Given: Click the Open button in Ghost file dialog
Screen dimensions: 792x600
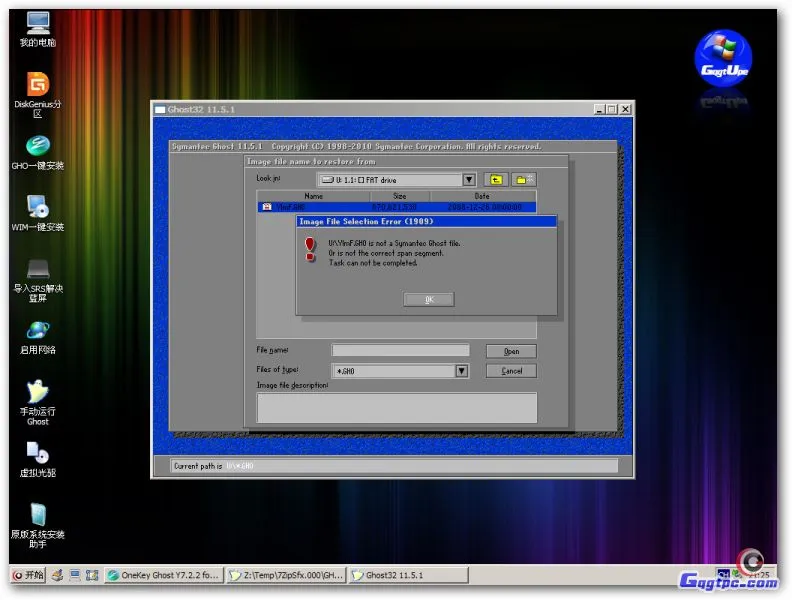Looking at the screenshot, I should click(511, 351).
